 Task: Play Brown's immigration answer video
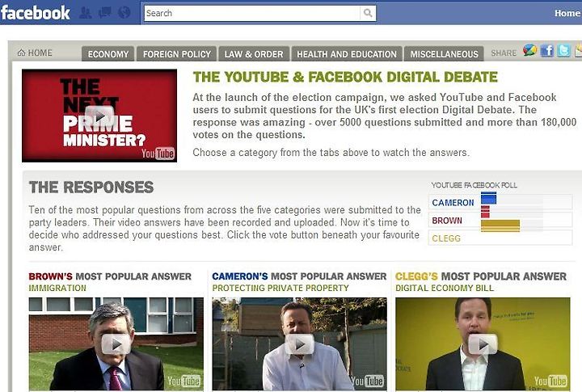pyautogui.click(x=116, y=344)
